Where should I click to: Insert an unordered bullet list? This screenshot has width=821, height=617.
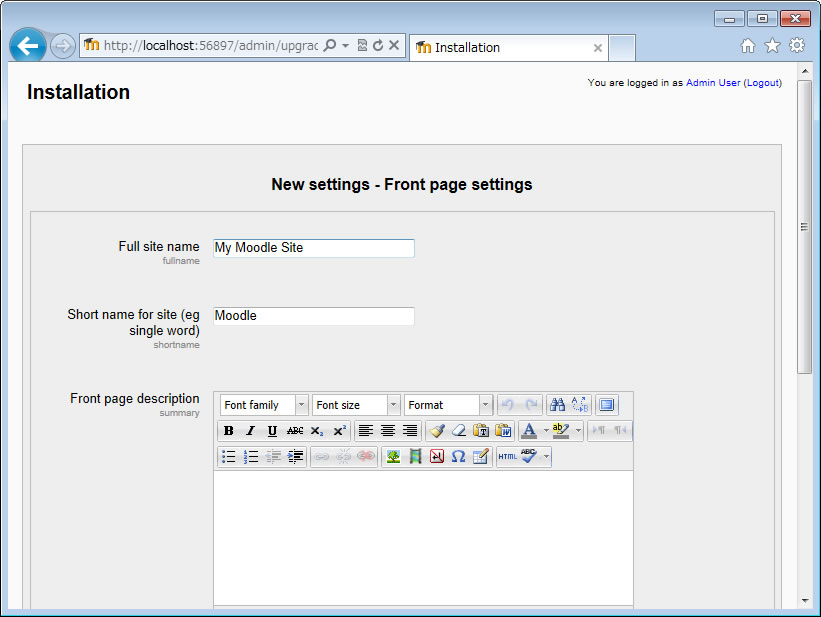[x=229, y=457]
